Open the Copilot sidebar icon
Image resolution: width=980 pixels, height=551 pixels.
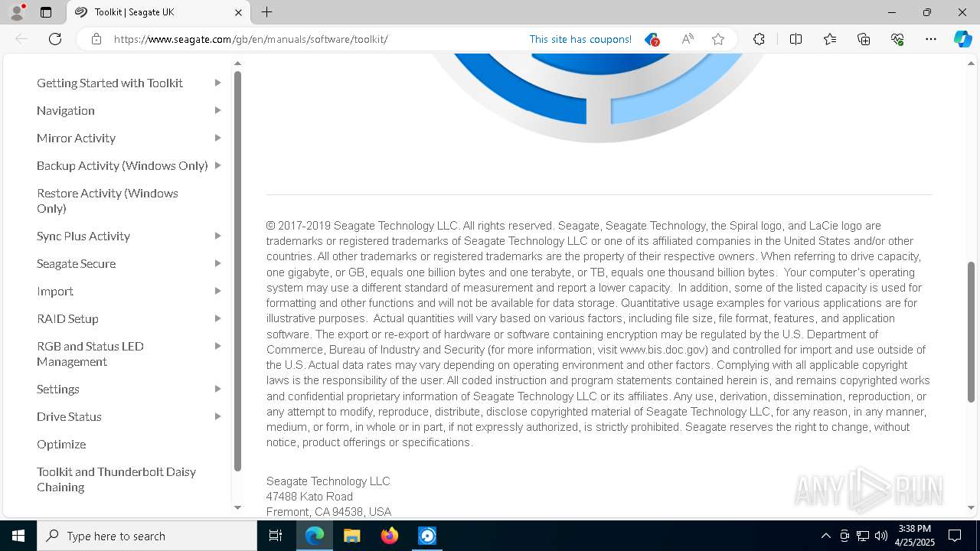point(962,39)
